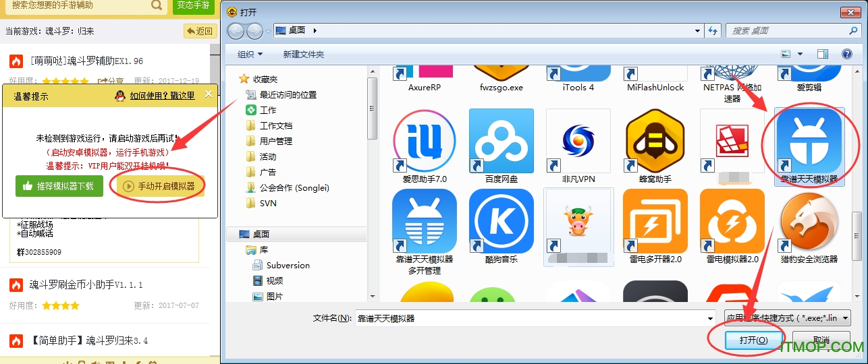Select the 非凡VPN shortcut icon
This screenshot has height=364, width=868.
578,146
